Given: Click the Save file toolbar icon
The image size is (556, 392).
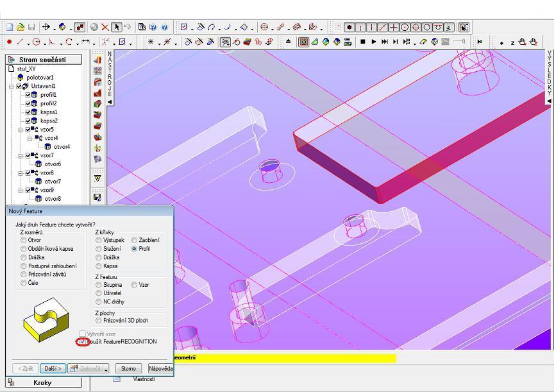Looking at the screenshot, I should tap(31, 27).
